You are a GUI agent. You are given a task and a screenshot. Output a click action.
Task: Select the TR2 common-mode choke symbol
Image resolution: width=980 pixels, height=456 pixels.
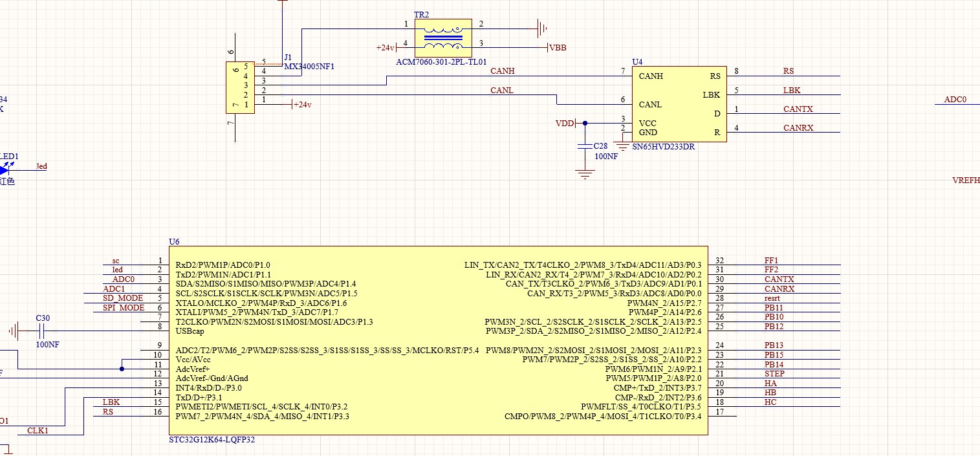[x=442, y=38]
